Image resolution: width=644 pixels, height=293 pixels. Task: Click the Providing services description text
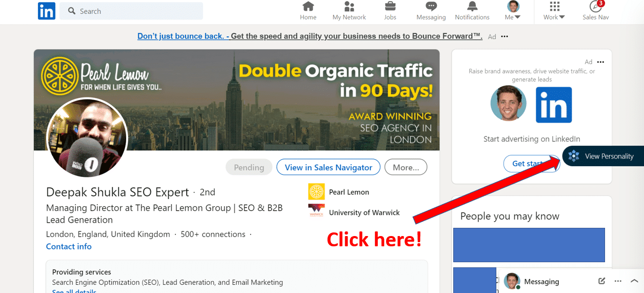point(168,282)
